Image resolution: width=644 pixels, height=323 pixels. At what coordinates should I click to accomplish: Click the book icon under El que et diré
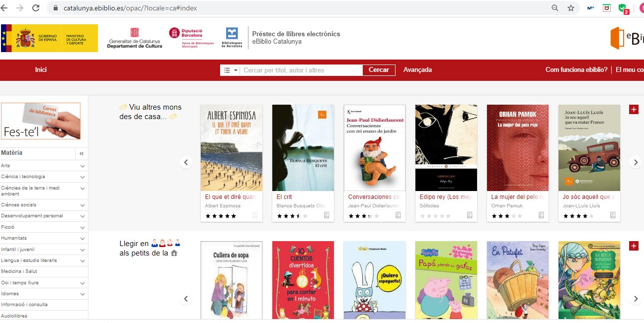point(255,215)
